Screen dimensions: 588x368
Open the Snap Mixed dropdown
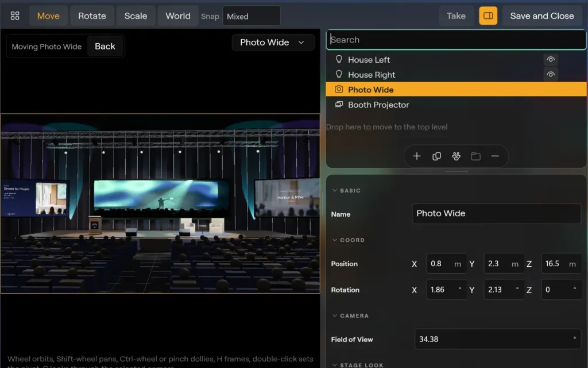click(252, 16)
